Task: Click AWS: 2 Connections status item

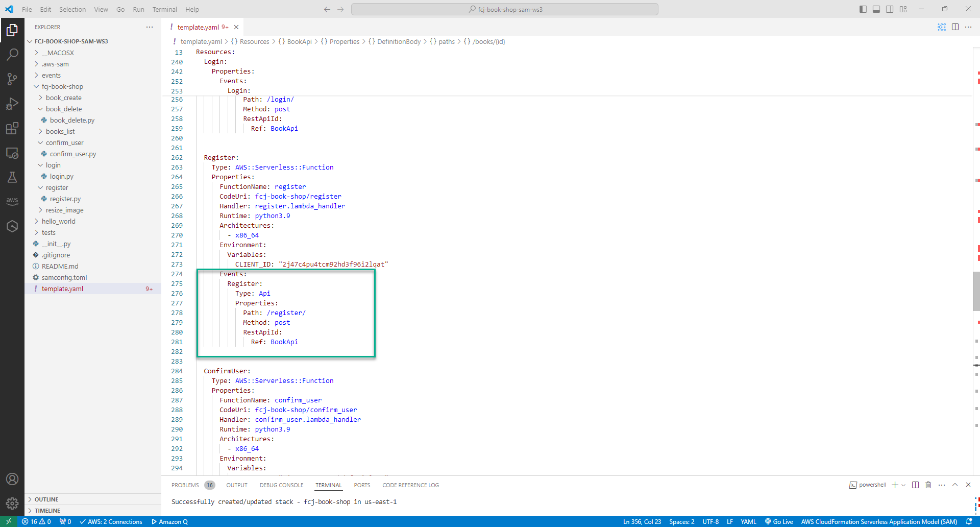Action: point(111,521)
